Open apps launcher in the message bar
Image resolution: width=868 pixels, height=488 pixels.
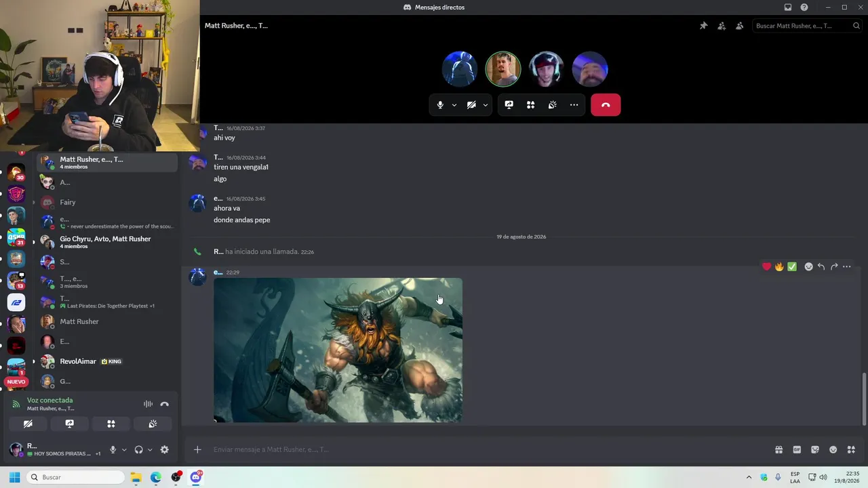coord(851,449)
